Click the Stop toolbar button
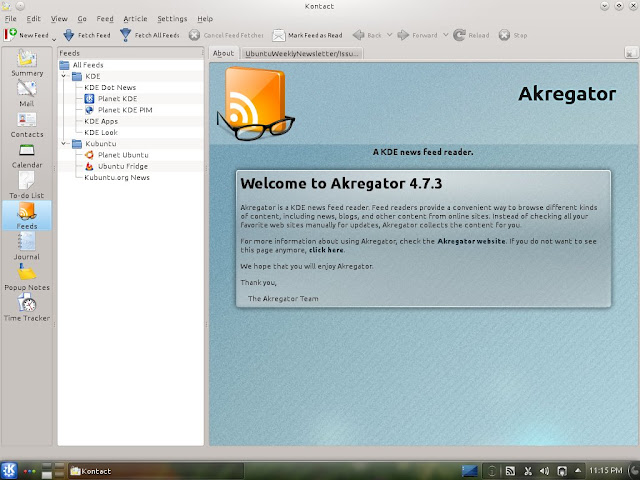Viewport: 640px width, 480px height. coord(513,35)
